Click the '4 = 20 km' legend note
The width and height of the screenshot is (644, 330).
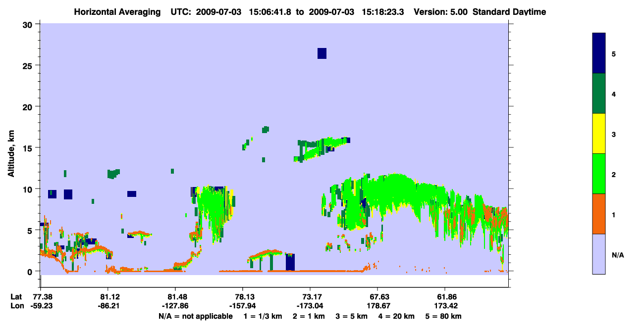(397, 316)
